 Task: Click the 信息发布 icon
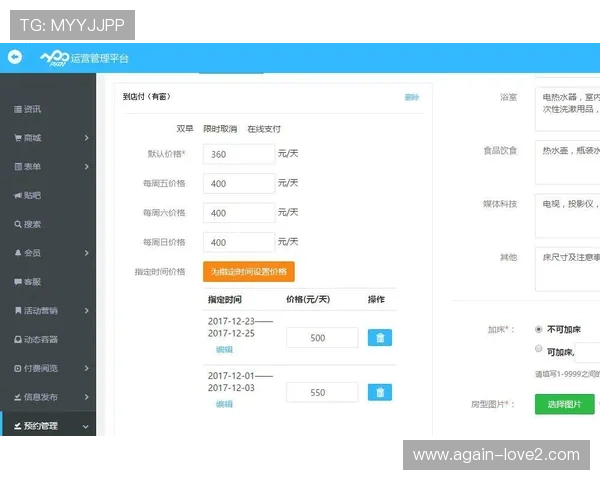(18, 397)
